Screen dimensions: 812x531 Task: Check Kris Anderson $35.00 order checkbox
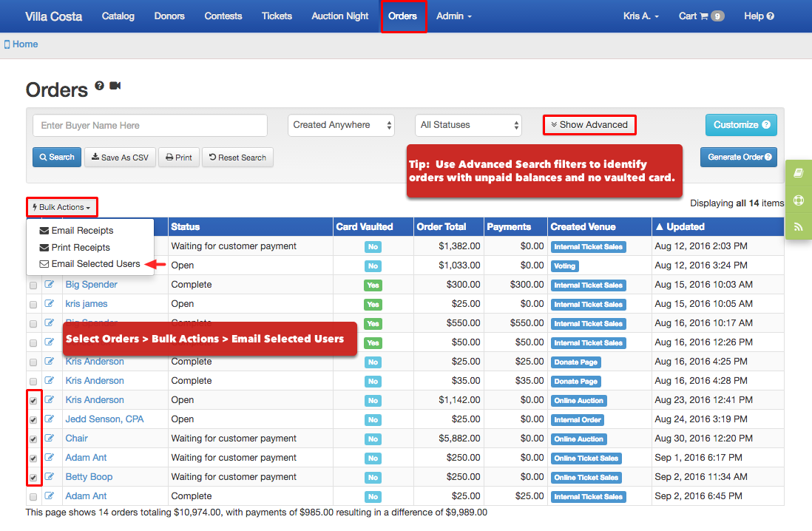33,382
